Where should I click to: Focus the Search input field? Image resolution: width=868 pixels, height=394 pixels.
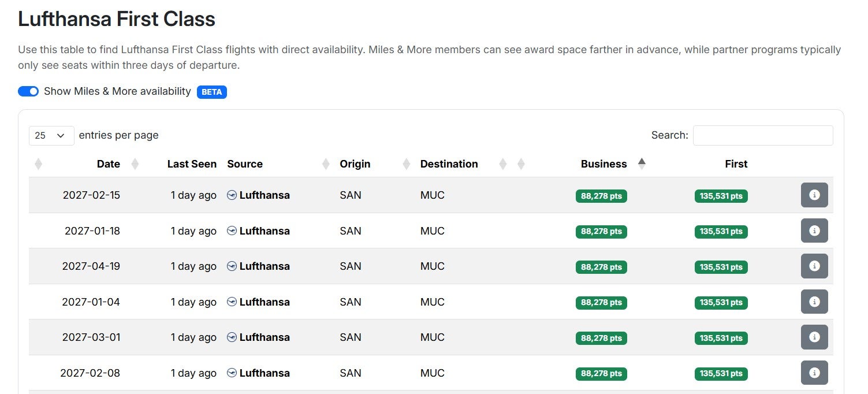[x=763, y=135]
